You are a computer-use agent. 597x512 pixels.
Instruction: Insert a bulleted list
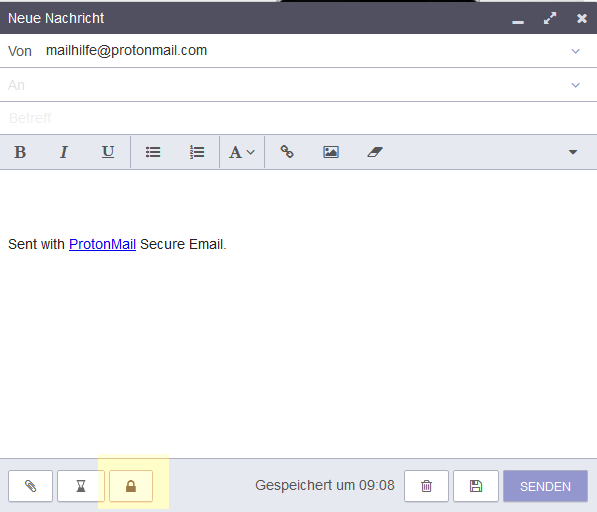pos(153,152)
